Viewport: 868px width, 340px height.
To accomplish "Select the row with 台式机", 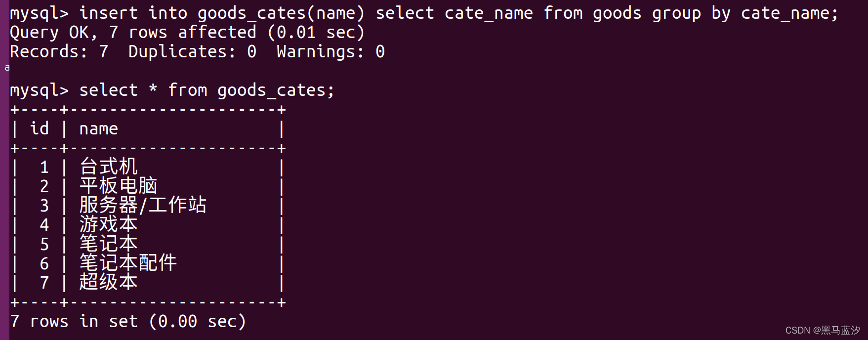I will point(148,167).
